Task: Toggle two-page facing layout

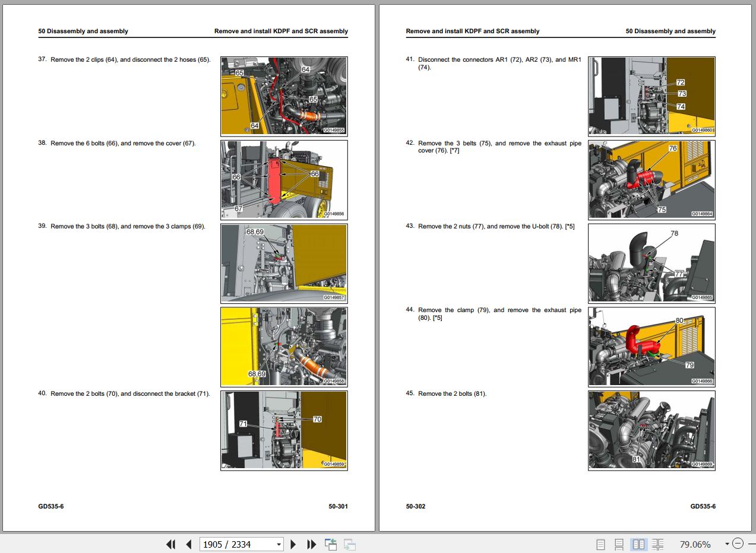Action: [x=638, y=544]
